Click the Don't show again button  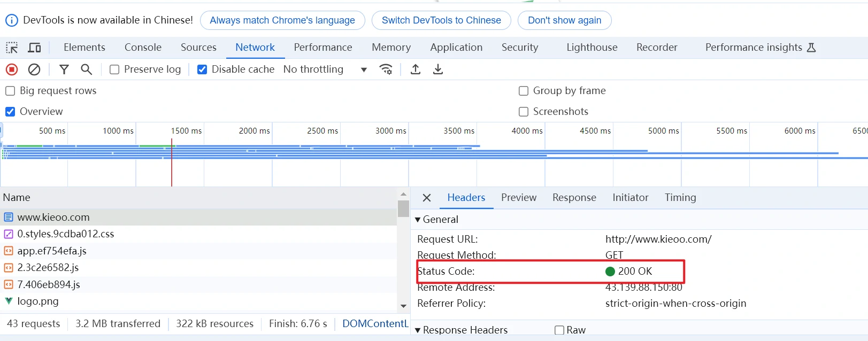pyautogui.click(x=564, y=20)
